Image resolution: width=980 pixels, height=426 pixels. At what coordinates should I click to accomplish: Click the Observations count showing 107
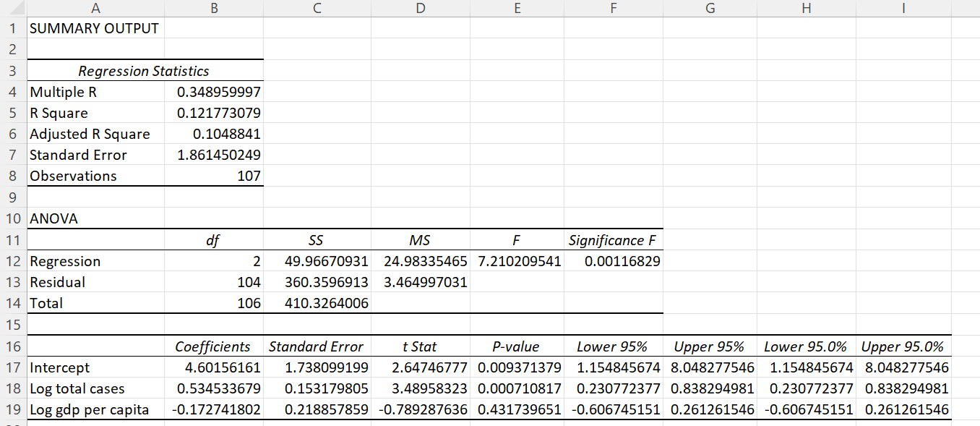[x=214, y=176]
